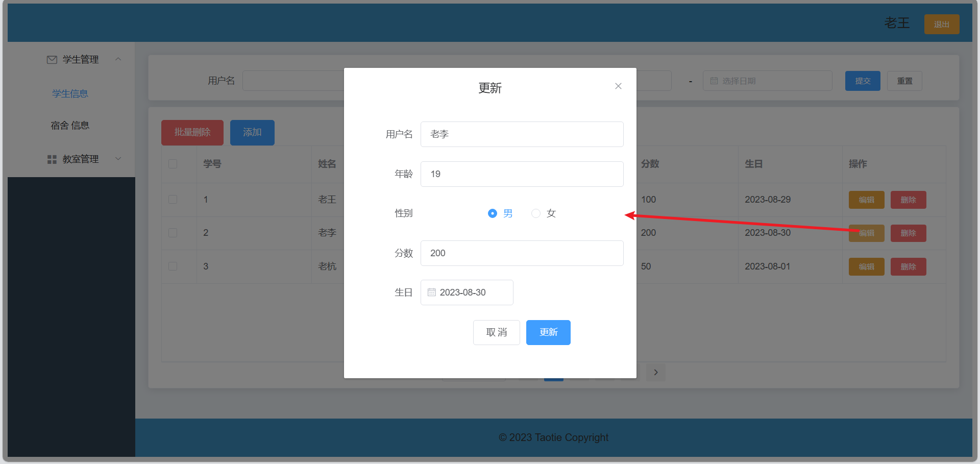Click the 教室管理 grid icon

click(52, 159)
